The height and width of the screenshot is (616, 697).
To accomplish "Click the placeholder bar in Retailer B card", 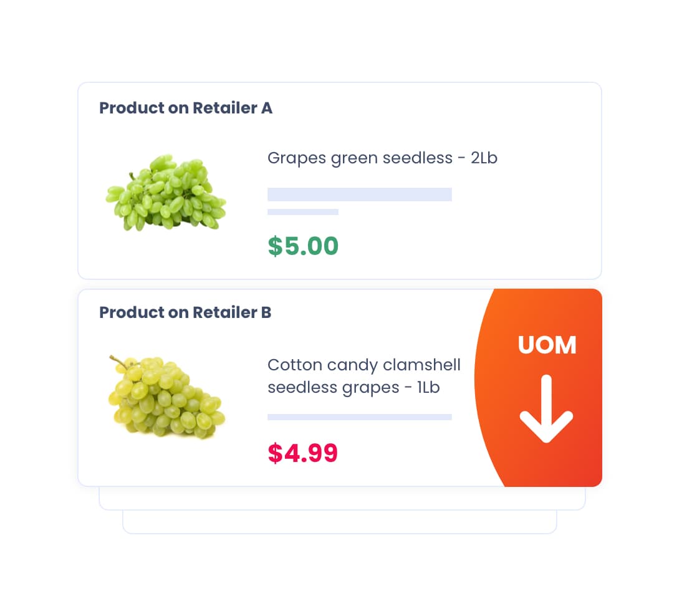I will click(x=359, y=416).
